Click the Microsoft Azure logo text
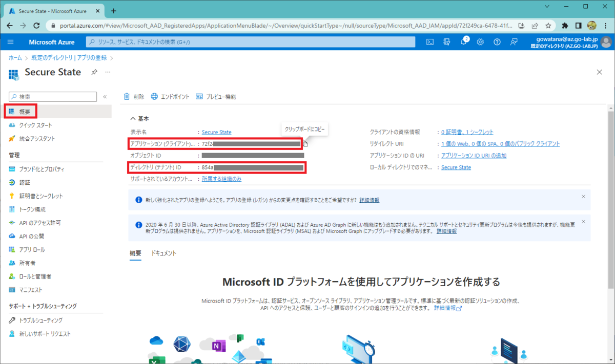Screen dimensions: 615x364 (x=51, y=42)
